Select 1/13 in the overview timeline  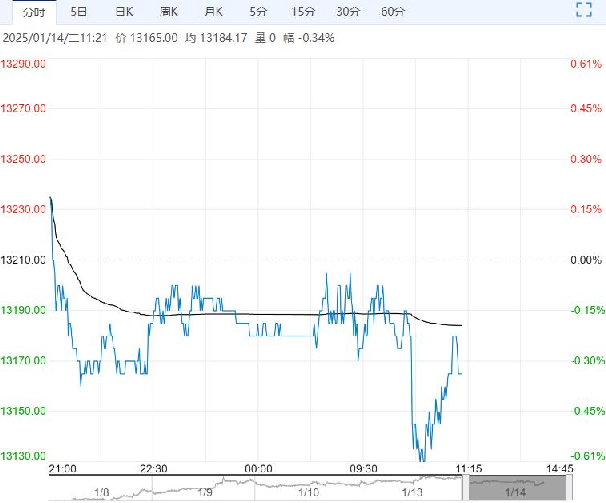pos(412,492)
